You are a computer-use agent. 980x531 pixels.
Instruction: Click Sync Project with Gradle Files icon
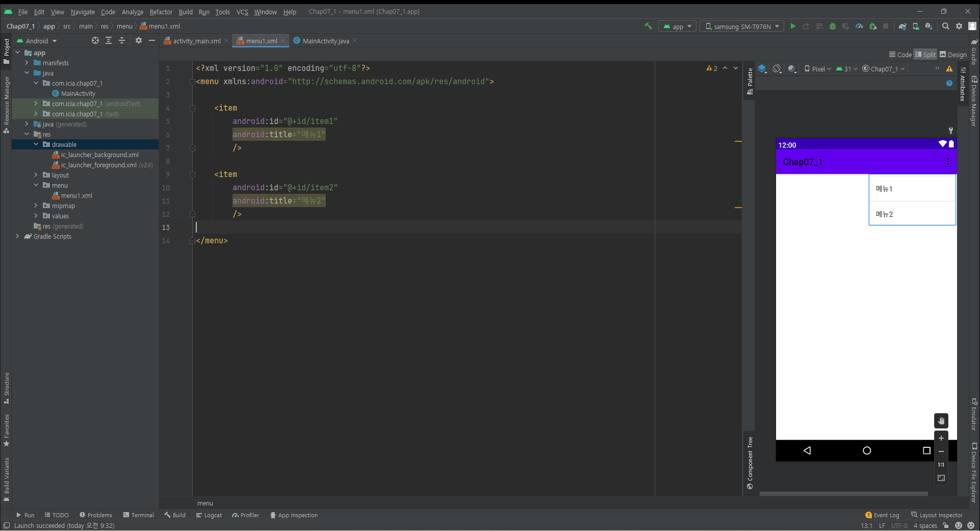(902, 26)
